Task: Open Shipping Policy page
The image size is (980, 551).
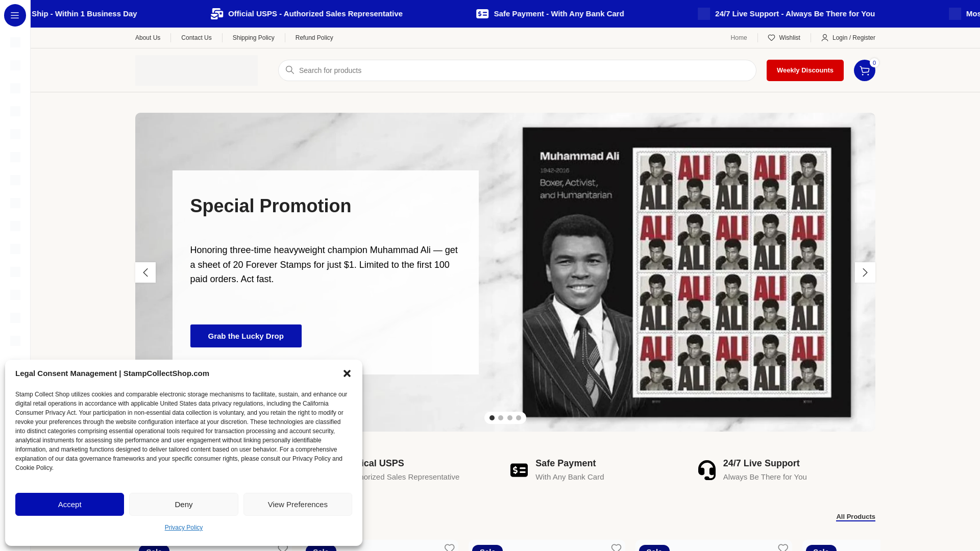Action: pos(254,38)
